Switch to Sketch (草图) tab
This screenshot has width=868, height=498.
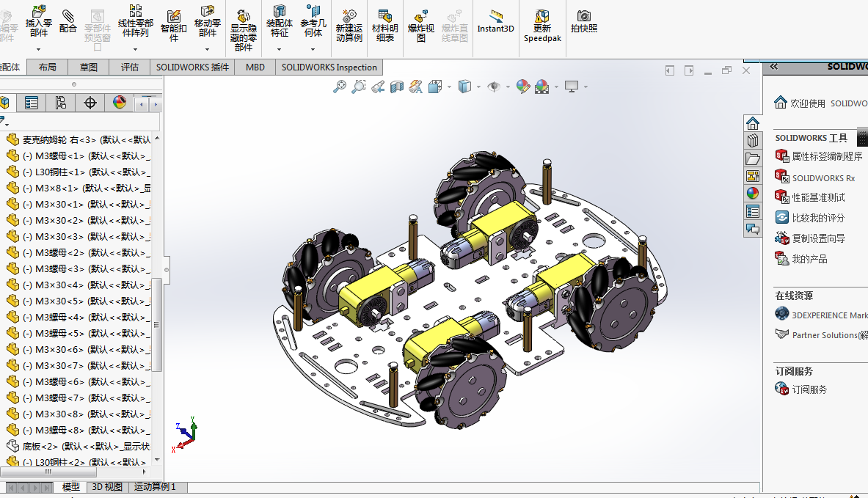tap(89, 67)
